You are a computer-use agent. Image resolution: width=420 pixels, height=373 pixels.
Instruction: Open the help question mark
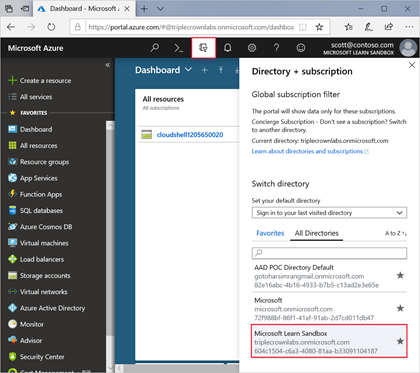[x=276, y=48]
